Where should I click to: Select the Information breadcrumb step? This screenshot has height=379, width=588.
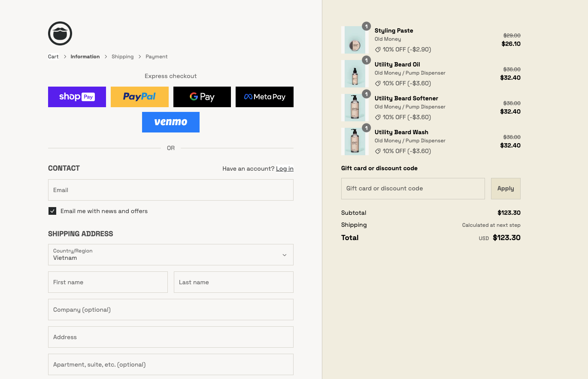pyautogui.click(x=85, y=57)
